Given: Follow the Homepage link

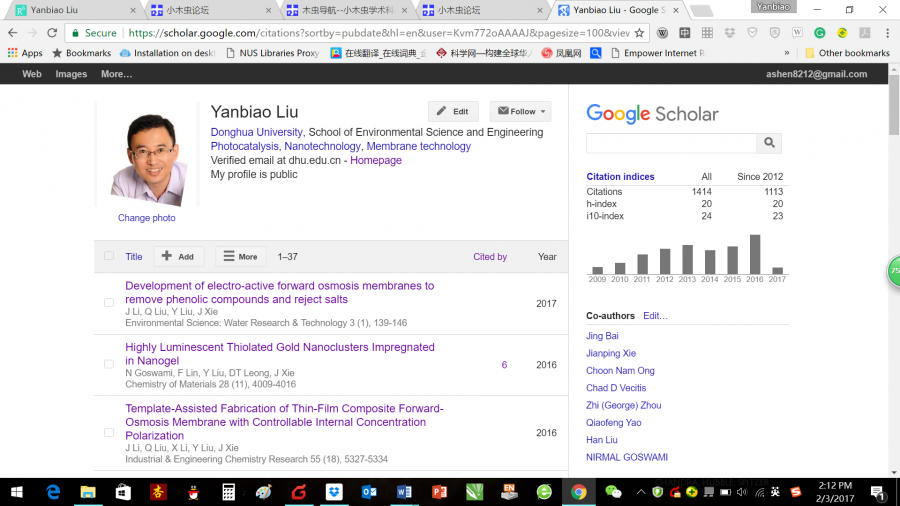Looking at the screenshot, I should pos(376,160).
